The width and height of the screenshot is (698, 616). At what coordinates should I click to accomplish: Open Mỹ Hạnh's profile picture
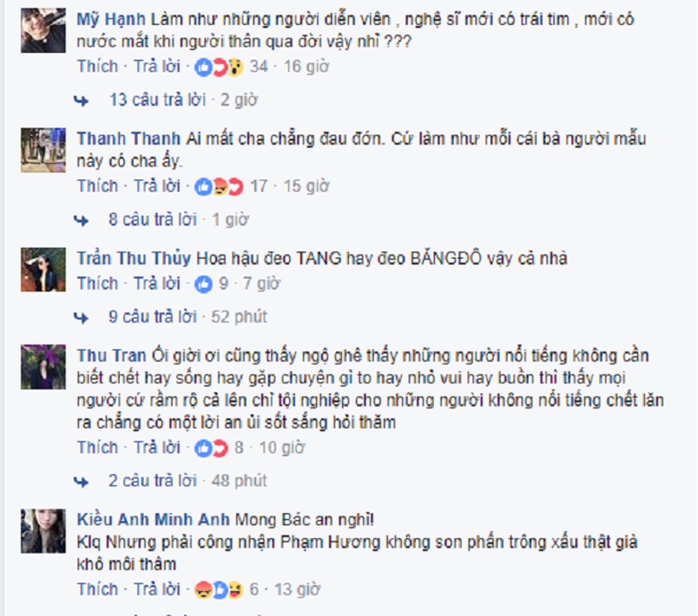[43, 30]
